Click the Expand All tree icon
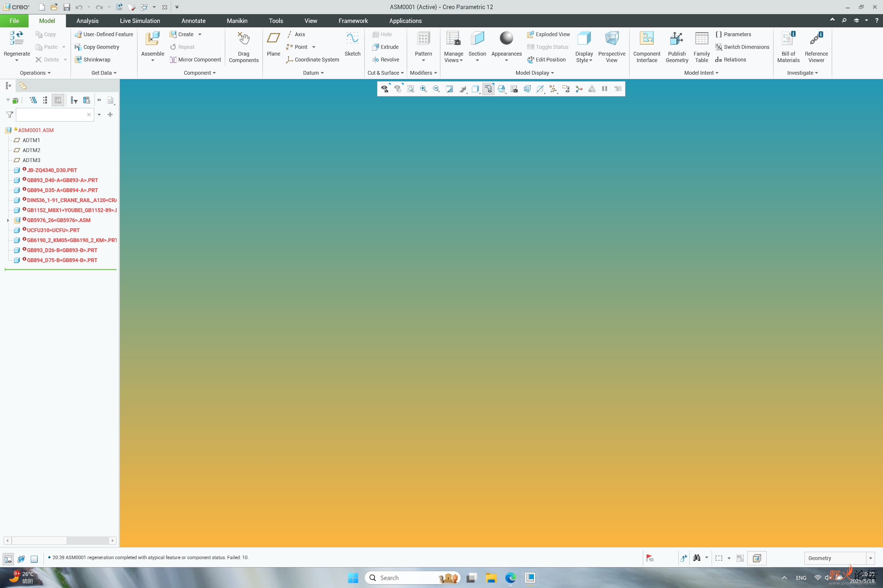Screen dimensions: 883x588 (x=33, y=100)
